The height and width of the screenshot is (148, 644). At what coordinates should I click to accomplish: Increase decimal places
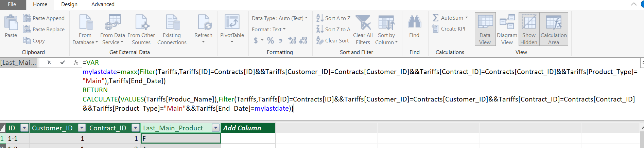[292, 40]
